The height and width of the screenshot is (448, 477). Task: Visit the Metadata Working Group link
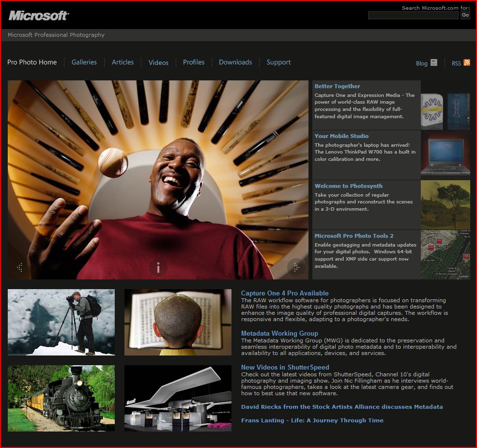coord(279,333)
